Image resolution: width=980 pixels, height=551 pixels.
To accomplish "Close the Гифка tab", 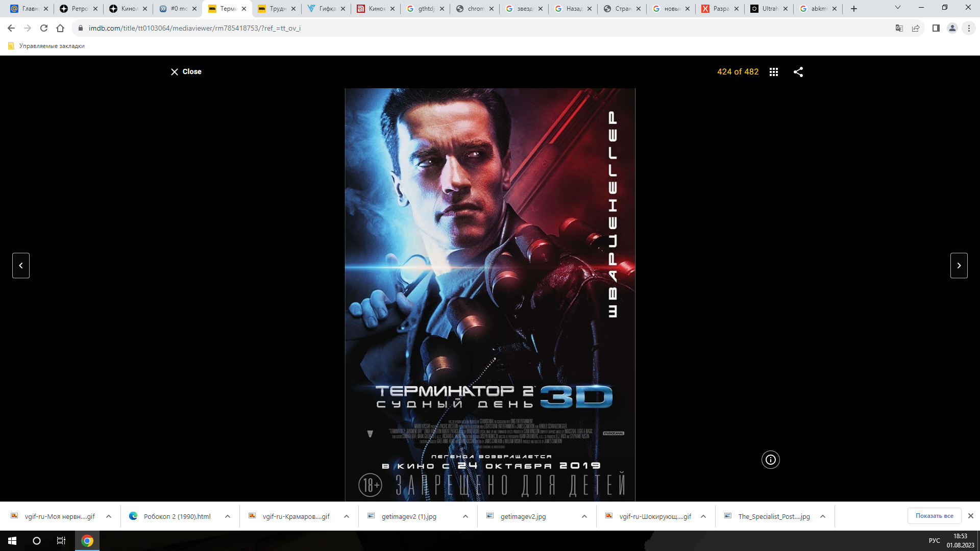I will pyautogui.click(x=343, y=9).
